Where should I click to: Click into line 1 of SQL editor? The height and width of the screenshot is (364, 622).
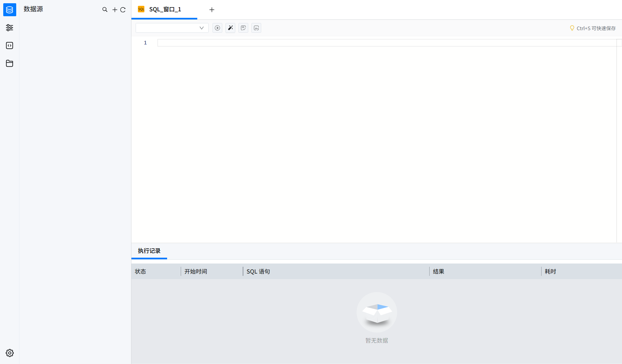(x=386, y=43)
